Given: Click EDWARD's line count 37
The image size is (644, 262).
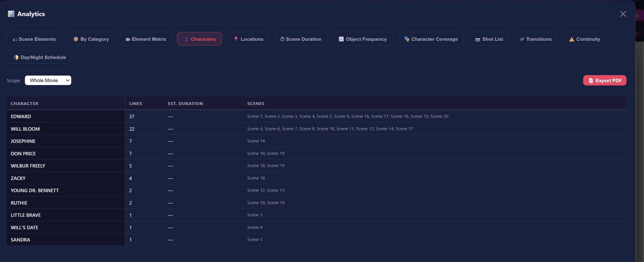Looking at the screenshot, I should [x=132, y=117].
